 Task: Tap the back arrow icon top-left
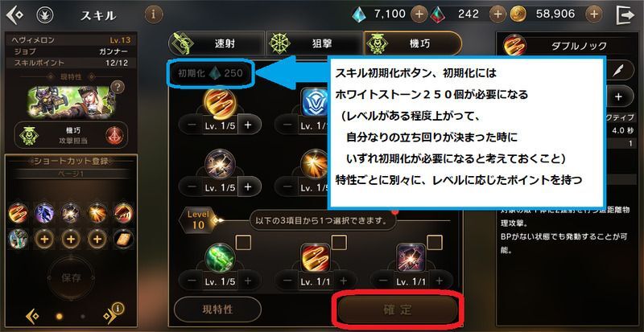[14, 15]
